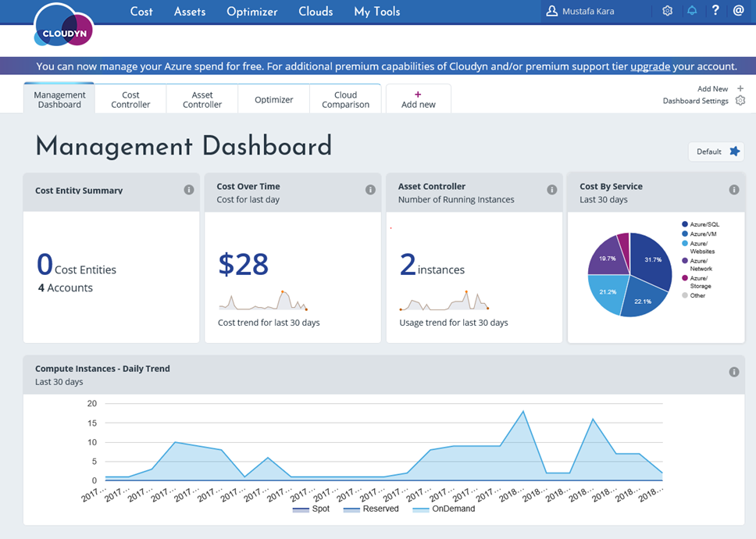Switch to the Cloud Comparison tab
Viewport: 756px width, 539px height.
click(x=345, y=99)
